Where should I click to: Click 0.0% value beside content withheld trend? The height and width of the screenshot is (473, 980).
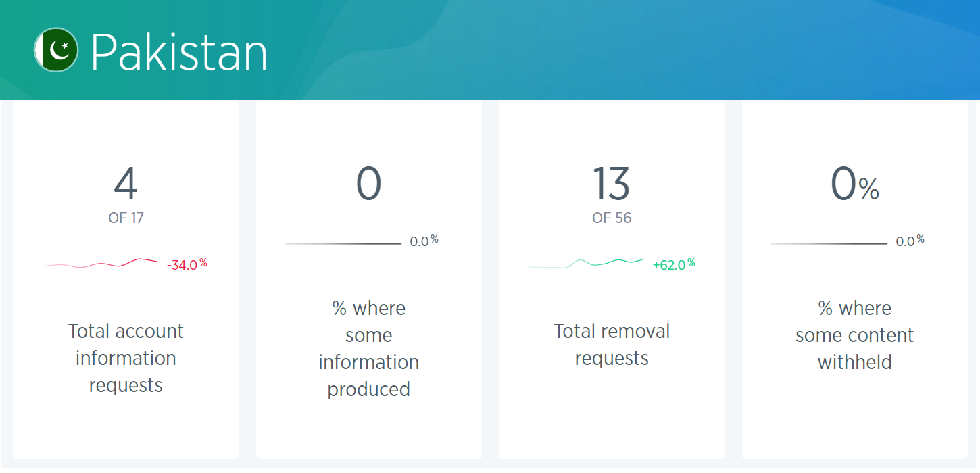tap(910, 241)
